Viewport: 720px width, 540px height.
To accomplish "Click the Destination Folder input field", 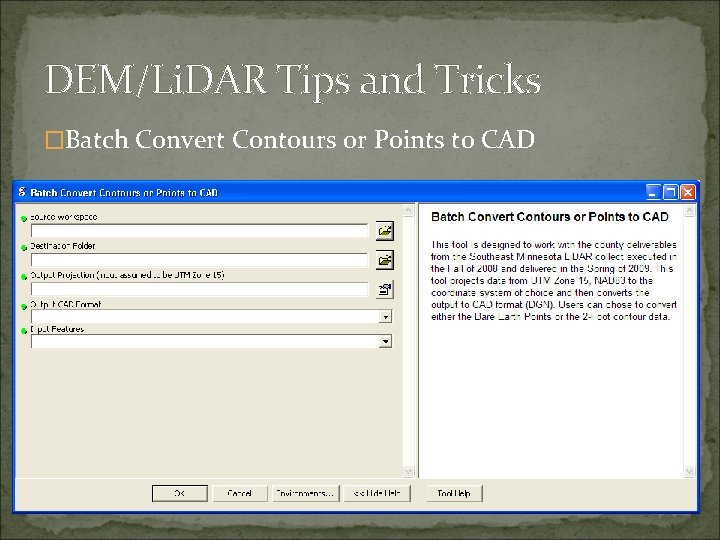I will pos(199,260).
